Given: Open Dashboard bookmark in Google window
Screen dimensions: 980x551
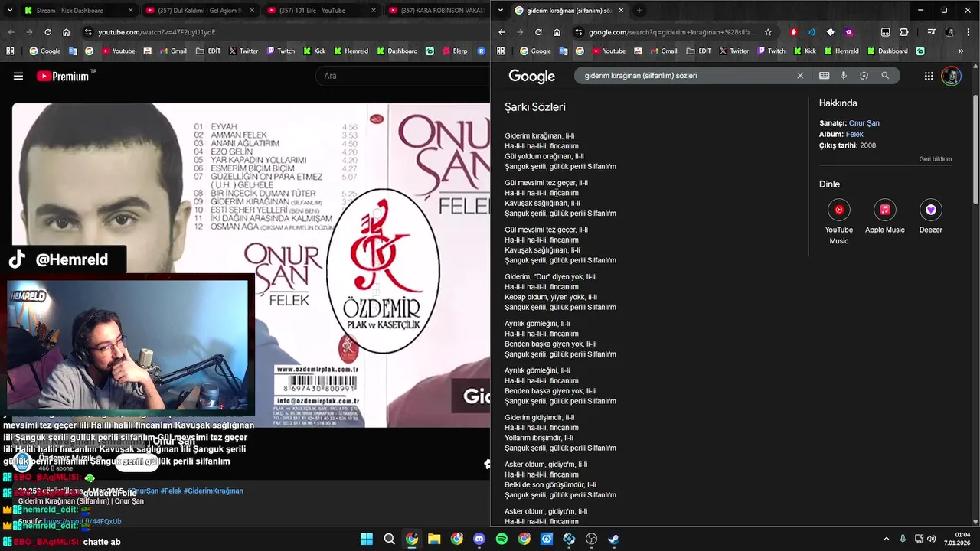Looking at the screenshot, I should click(x=887, y=51).
